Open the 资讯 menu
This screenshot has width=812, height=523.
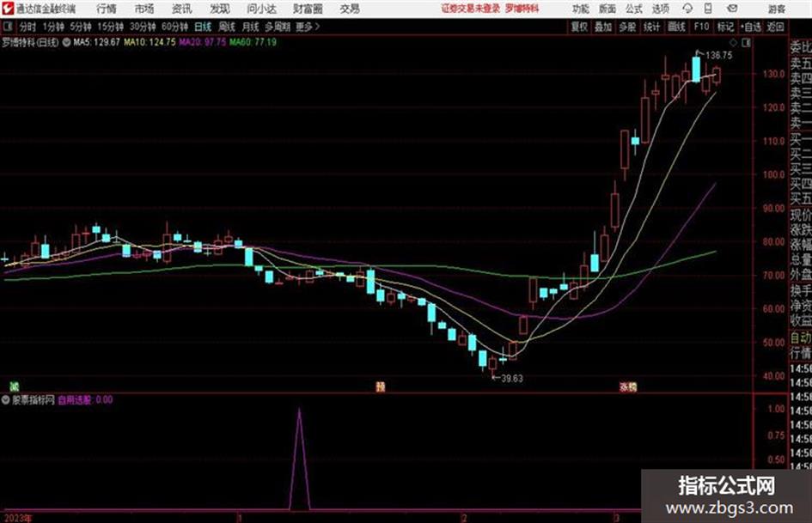tap(182, 9)
